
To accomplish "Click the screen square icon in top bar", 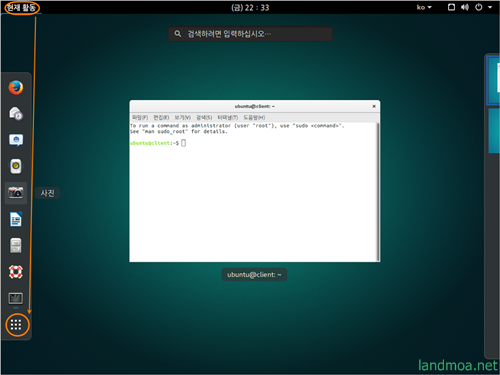I will (x=451, y=7).
